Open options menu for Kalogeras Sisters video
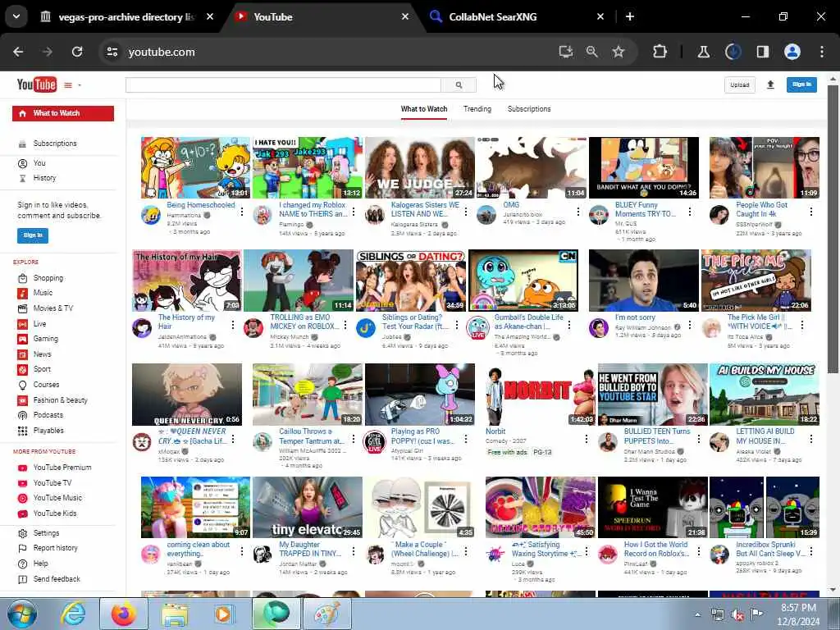This screenshot has width=840, height=630. (x=466, y=212)
